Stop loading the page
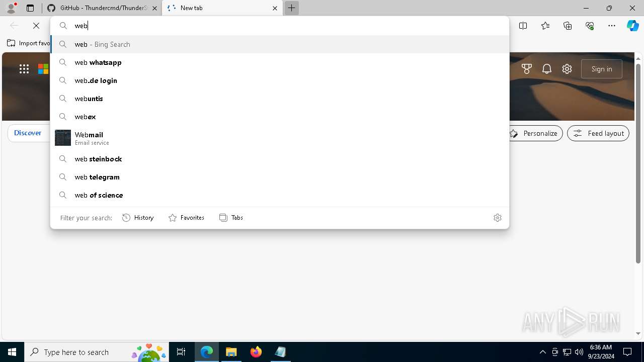 pyautogui.click(x=36, y=26)
